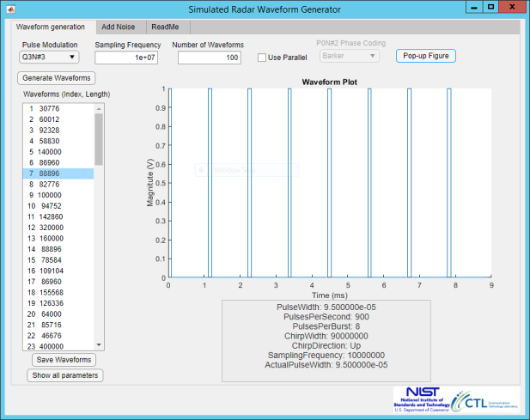Select waveform 13 with length 160000

(x=58, y=238)
